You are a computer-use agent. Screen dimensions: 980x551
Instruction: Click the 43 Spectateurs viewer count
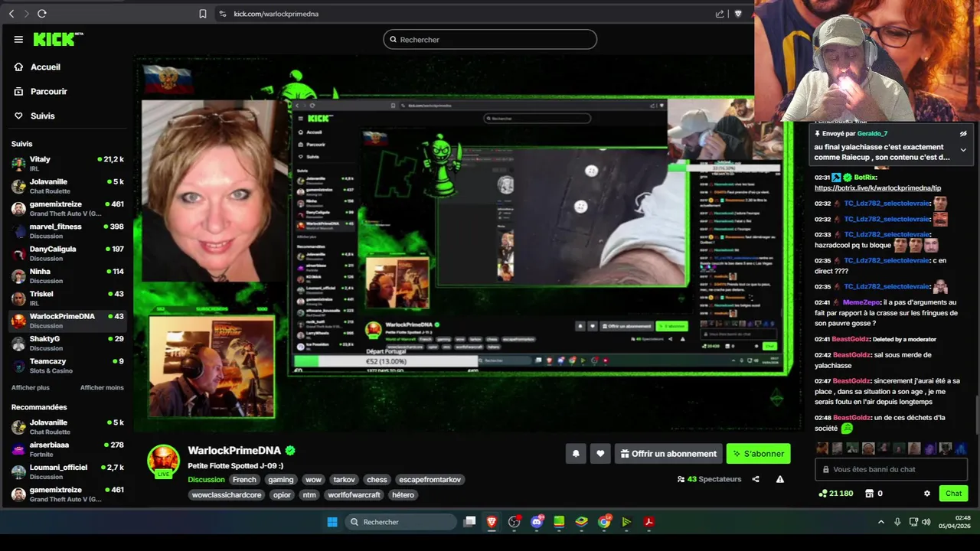tap(709, 479)
